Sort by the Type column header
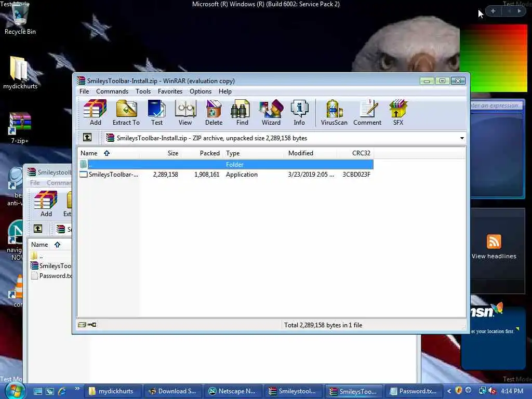This screenshot has height=399, width=532. pos(254,153)
